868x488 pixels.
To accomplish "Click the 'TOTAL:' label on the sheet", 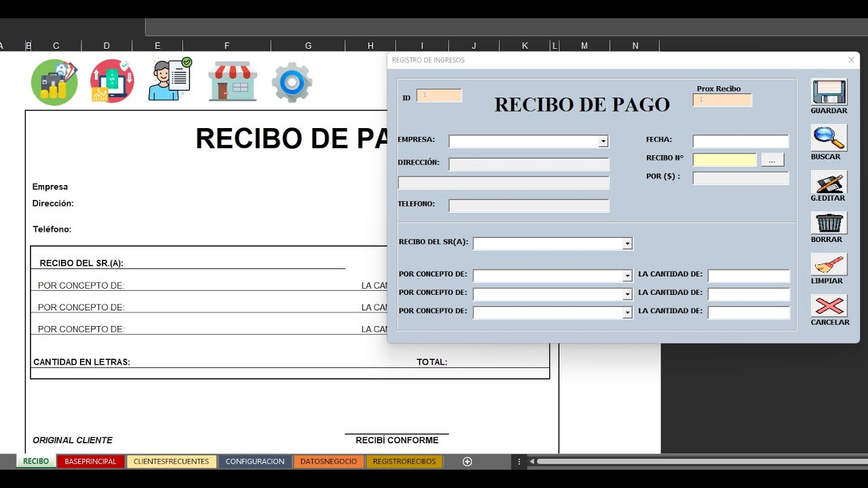I will click(432, 362).
